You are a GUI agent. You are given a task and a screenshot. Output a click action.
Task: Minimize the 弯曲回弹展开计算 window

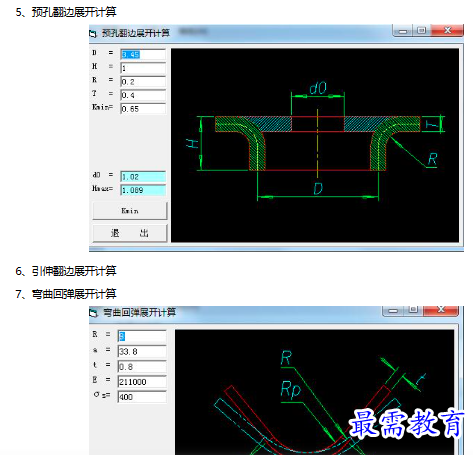(393, 311)
